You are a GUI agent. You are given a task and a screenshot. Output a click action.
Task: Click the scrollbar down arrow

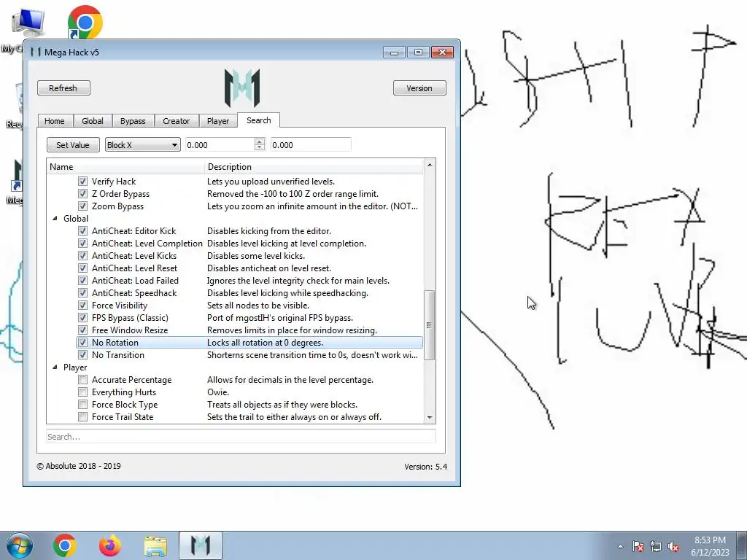[x=429, y=418]
